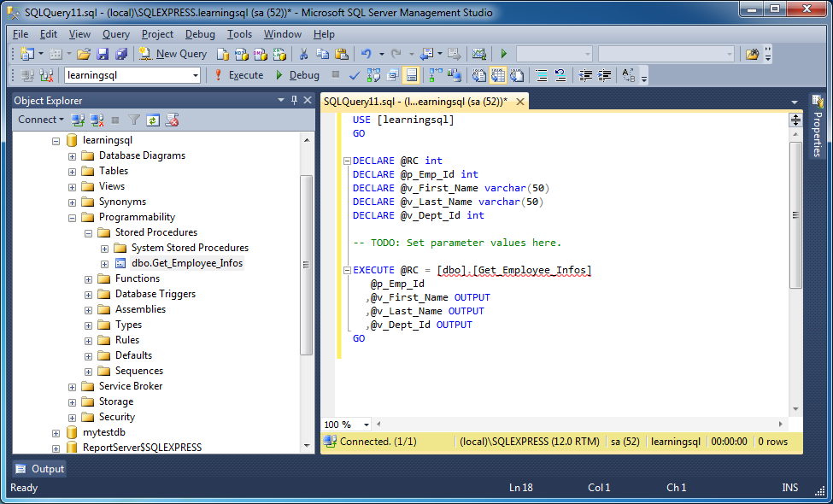Screen dimensions: 833x504
Task: Open a file with the Open File icon
Action: click(x=84, y=54)
